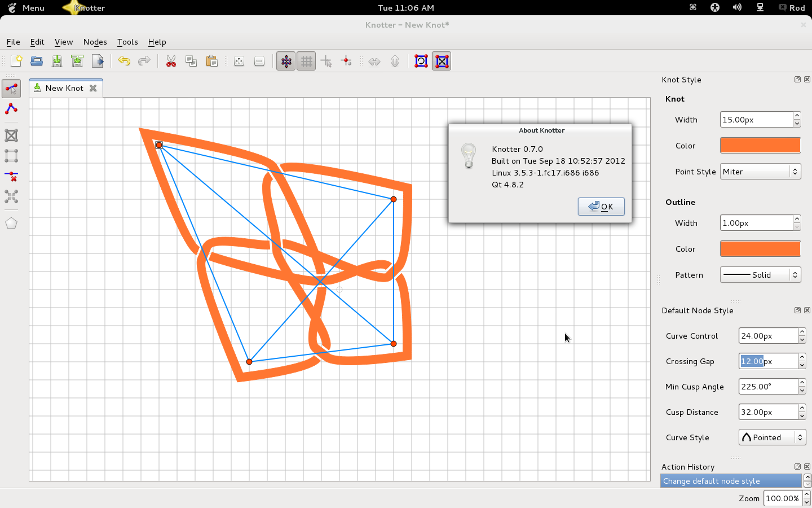Float the Action History panel

(797, 467)
